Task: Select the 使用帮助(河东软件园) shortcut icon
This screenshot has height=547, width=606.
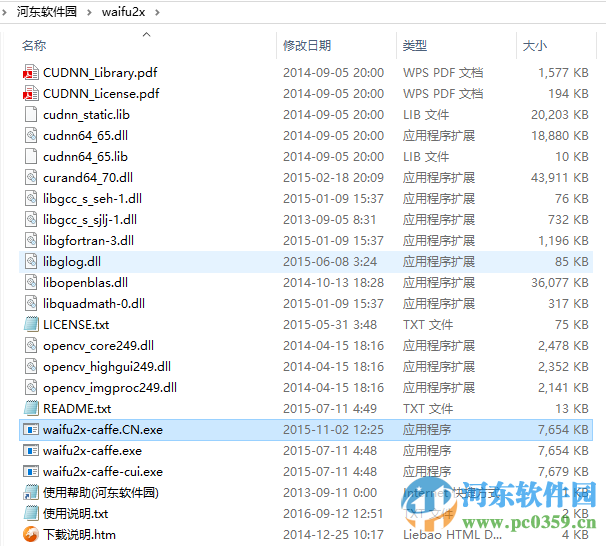Action: (31, 492)
